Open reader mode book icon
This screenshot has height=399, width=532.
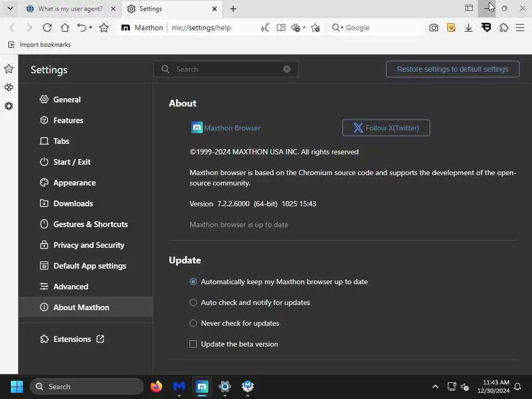(x=281, y=28)
